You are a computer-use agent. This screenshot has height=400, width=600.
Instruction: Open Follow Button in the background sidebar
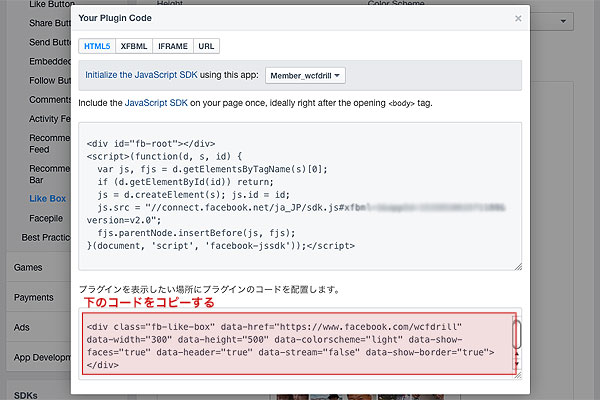coord(50,80)
